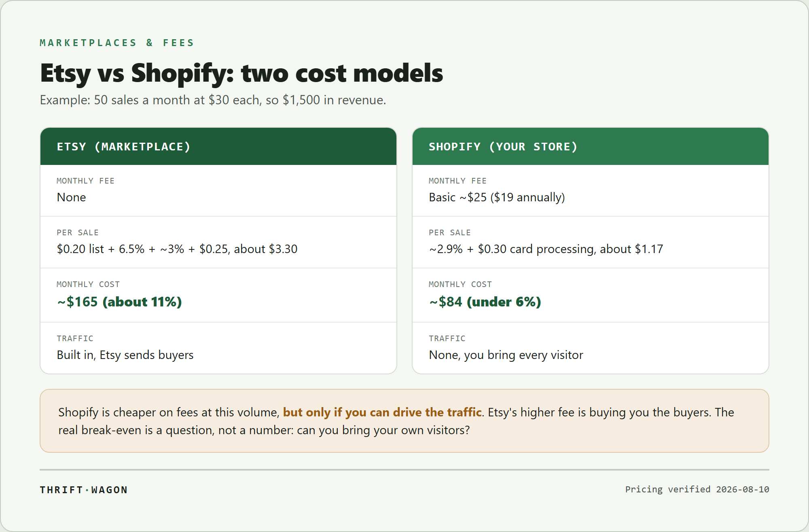Click the 'PER SALE' label in the Shopify card

click(x=450, y=232)
